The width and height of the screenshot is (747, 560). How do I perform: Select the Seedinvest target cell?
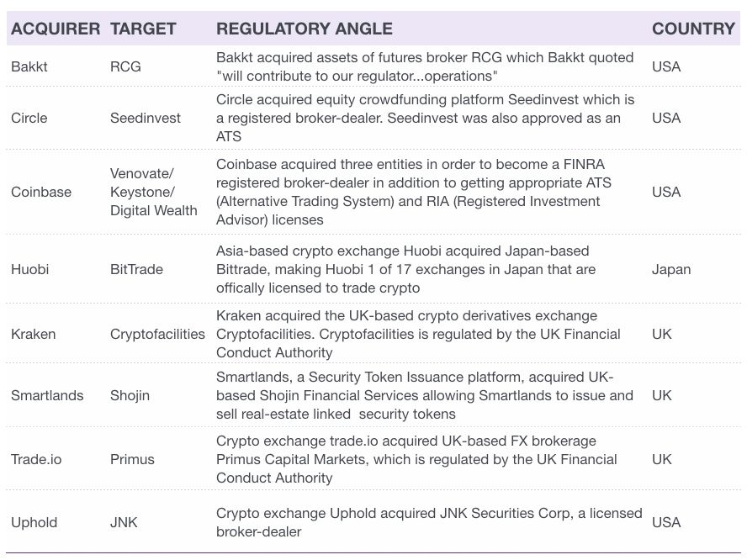tap(146, 118)
